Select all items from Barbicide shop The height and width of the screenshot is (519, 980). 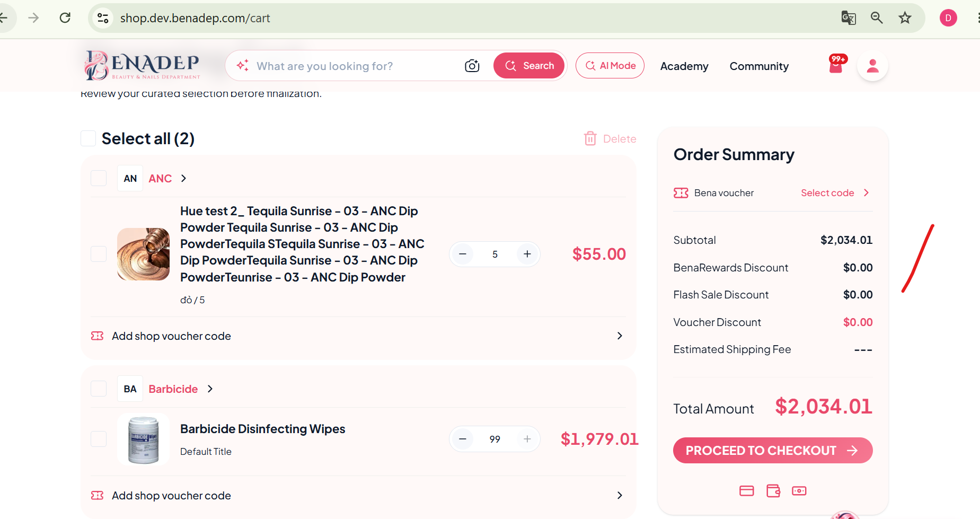(x=99, y=389)
